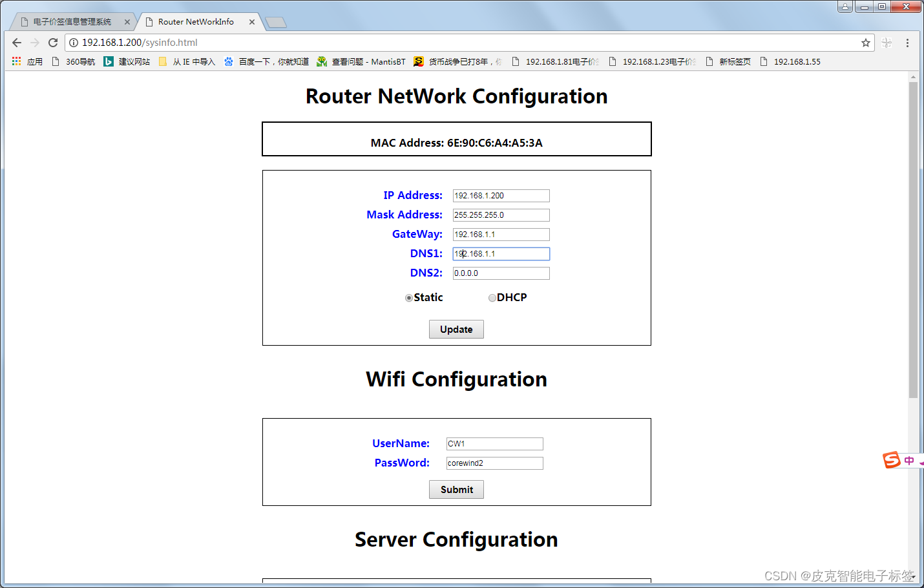This screenshot has width=924, height=588.
Task: Open the 192.168.1.55 bookmark
Action: (x=790, y=61)
